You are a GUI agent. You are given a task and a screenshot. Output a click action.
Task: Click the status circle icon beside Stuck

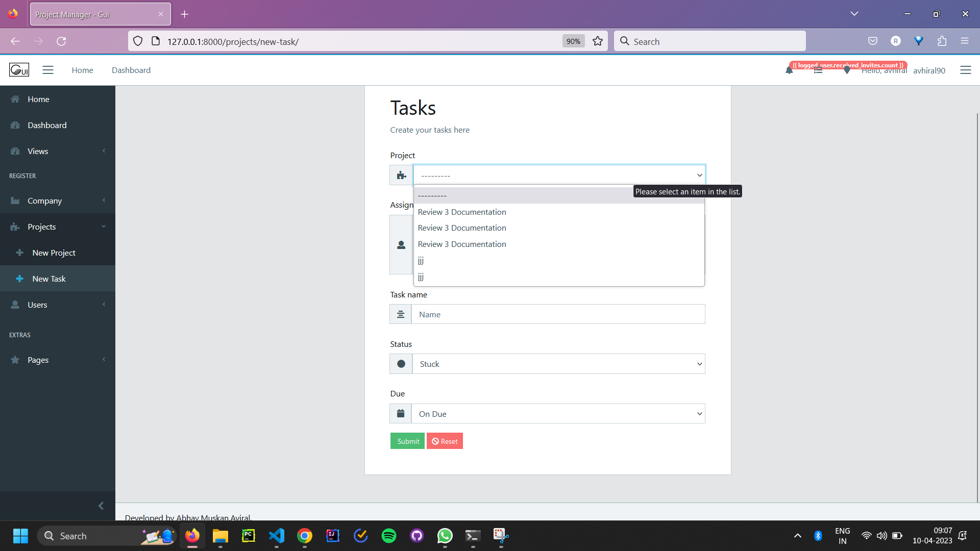[x=401, y=364]
